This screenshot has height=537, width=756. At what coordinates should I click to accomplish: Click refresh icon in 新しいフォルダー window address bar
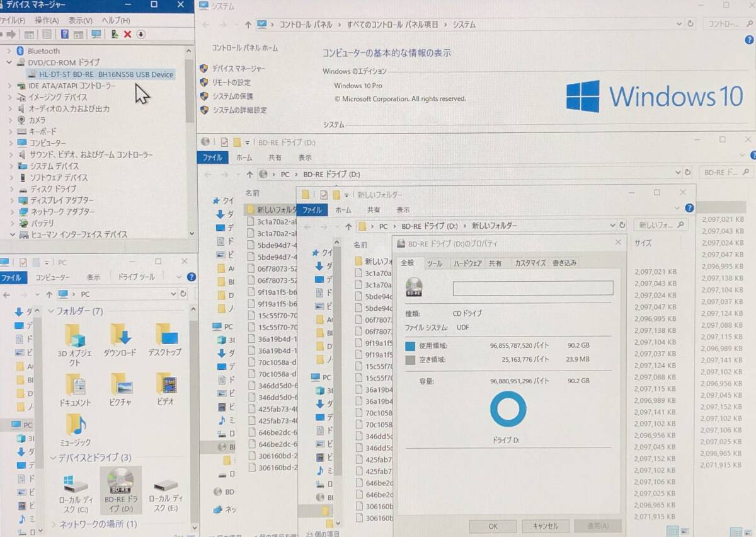point(622,225)
